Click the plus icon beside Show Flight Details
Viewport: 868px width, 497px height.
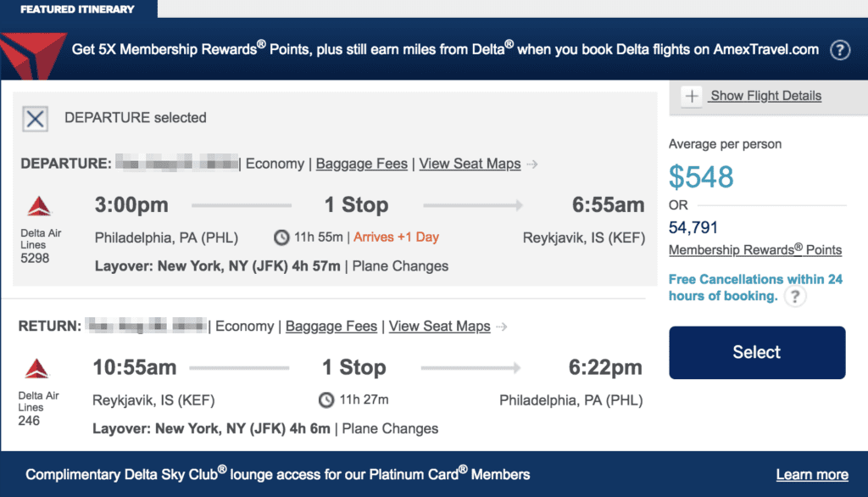(x=692, y=97)
